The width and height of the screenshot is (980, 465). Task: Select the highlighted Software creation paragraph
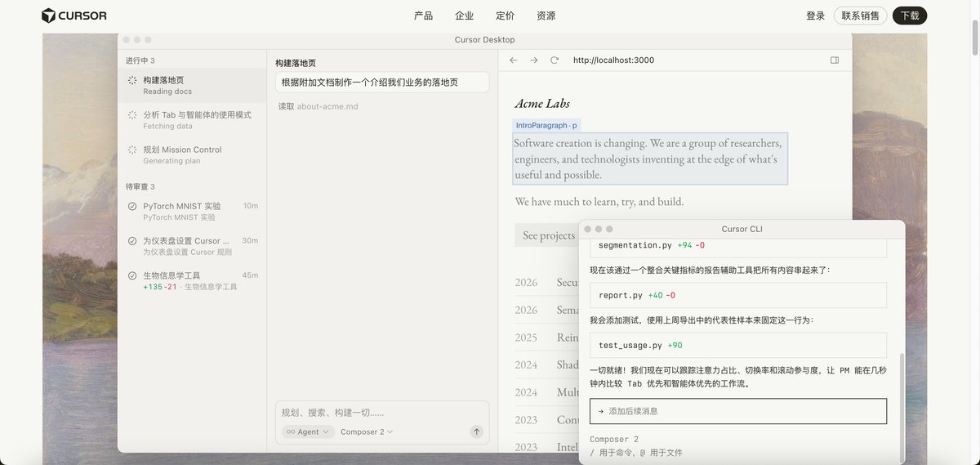point(650,159)
